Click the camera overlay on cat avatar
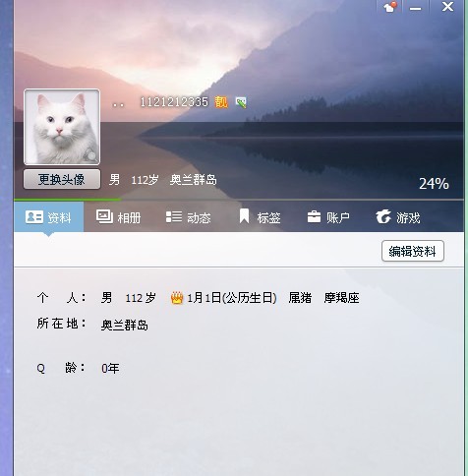 tap(90, 155)
